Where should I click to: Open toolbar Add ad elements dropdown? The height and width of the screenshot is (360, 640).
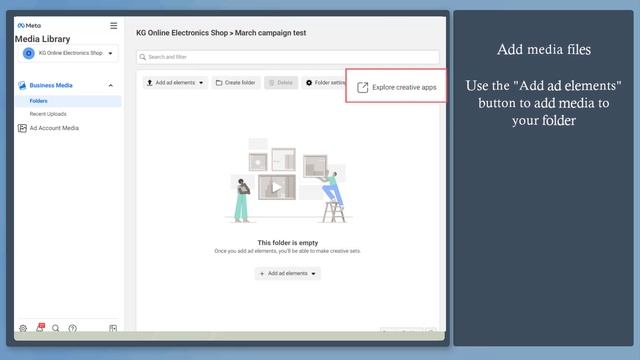175,82
